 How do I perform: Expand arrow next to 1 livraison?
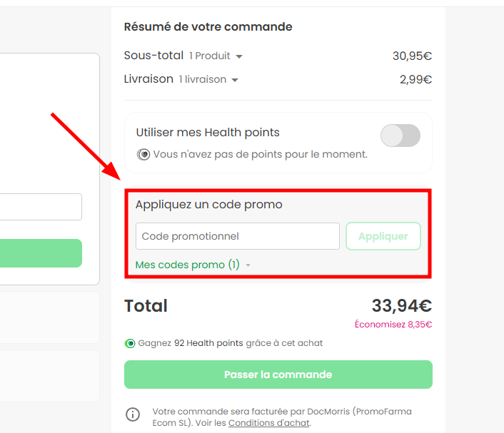click(x=235, y=80)
